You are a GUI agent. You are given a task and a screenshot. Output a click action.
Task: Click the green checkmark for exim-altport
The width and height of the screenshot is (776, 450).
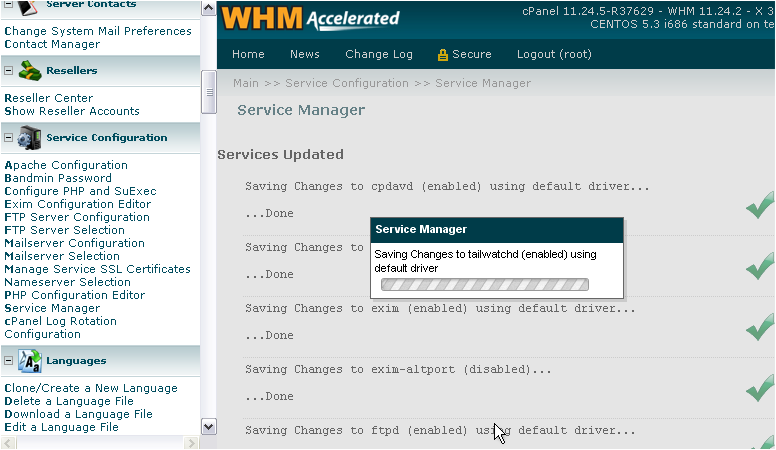(761, 388)
